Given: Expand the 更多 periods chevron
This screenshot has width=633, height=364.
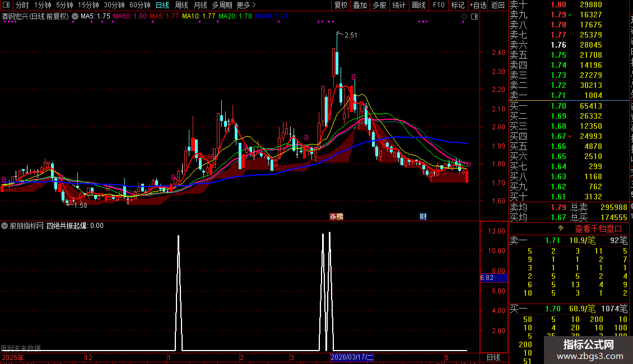Looking at the screenshot, I should pos(246,5).
